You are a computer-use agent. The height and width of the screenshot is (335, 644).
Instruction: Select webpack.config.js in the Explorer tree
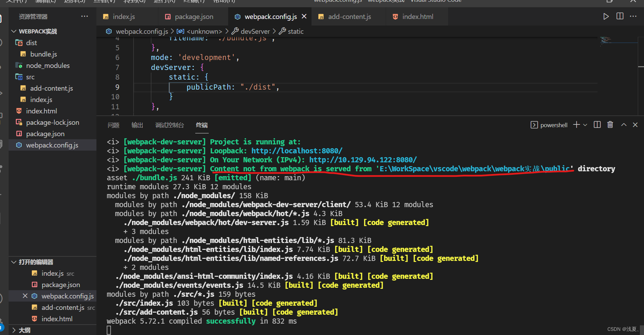pos(52,145)
